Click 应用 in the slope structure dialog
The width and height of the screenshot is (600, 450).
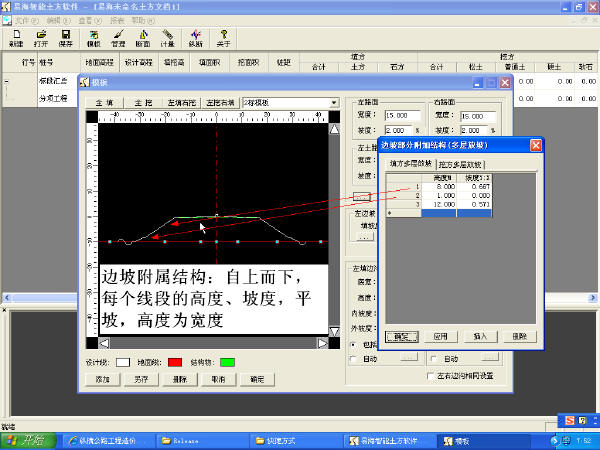coord(441,337)
